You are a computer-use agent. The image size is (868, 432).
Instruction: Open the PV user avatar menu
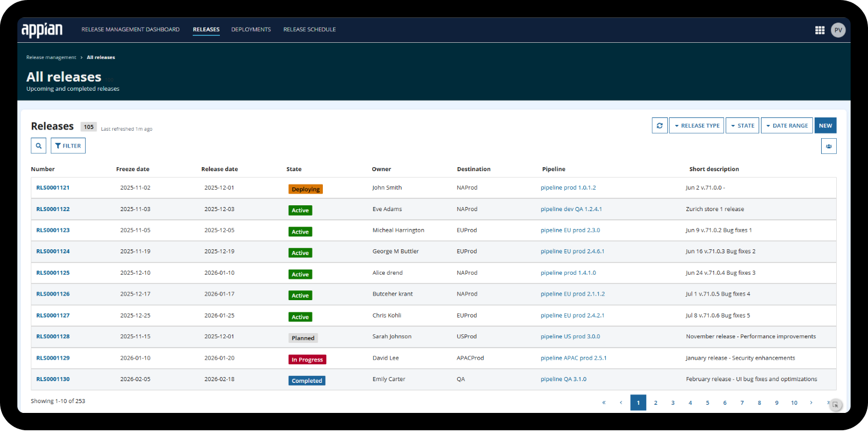(838, 30)
